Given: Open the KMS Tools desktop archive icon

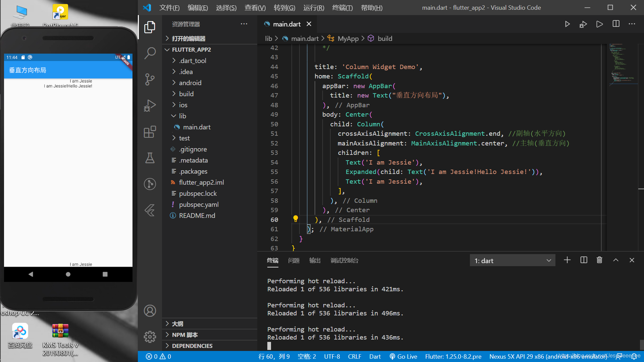Looking at the screenshot, I should [x=60, y=339].
